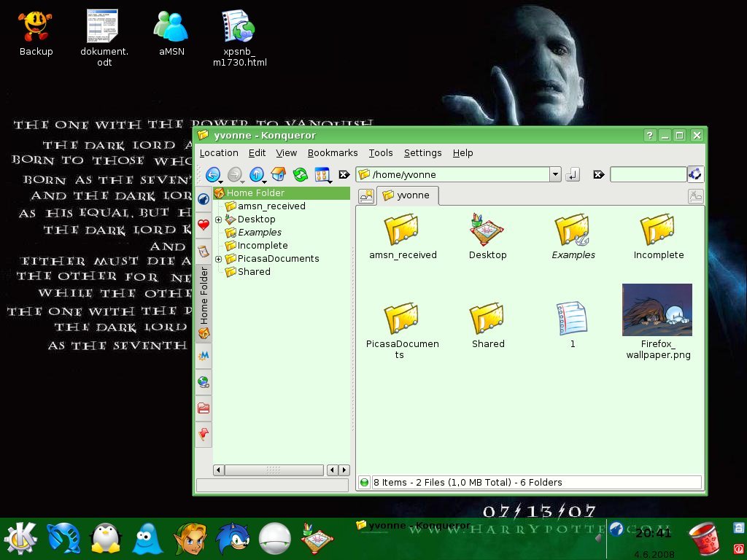Open the View menu
This screenshot has width=747, height=560.
pyautogui.click(x=286, y=153)
